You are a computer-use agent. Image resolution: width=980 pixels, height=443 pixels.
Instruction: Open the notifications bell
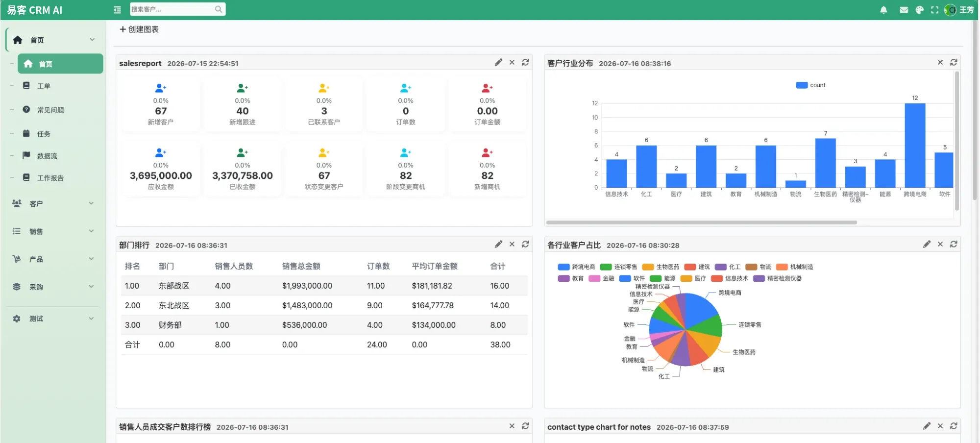tap(883, 10)
